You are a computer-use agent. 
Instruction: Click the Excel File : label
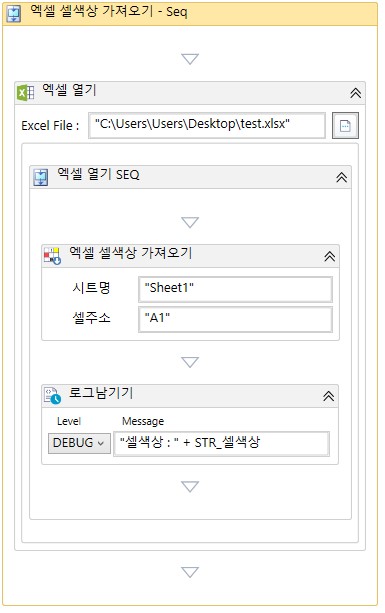(x=50, y=126)
